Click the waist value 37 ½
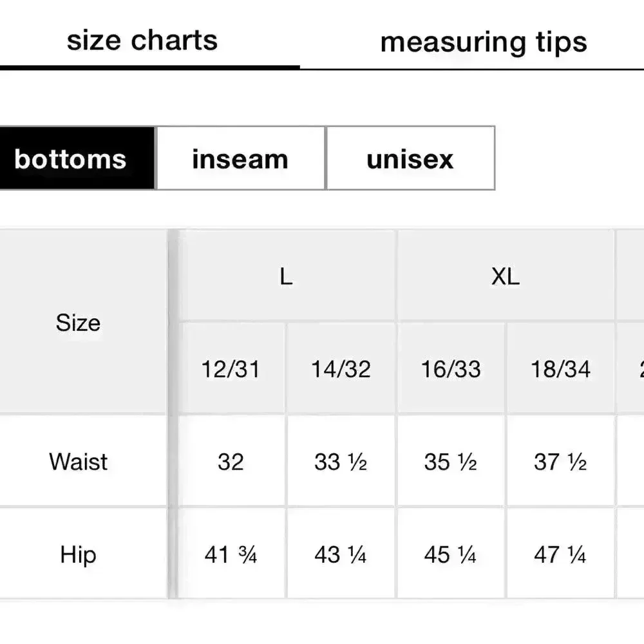This screenshot has width=644, height=644. point(560,462)
